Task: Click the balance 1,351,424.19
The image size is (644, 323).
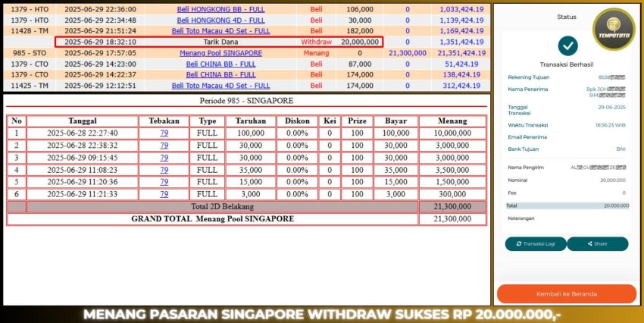Action: [x=461, y=42]
